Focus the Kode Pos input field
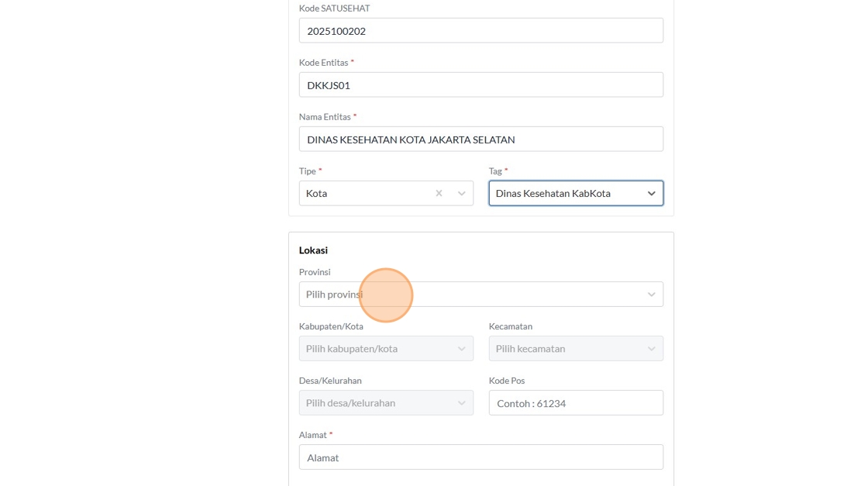 coord(575,403)
